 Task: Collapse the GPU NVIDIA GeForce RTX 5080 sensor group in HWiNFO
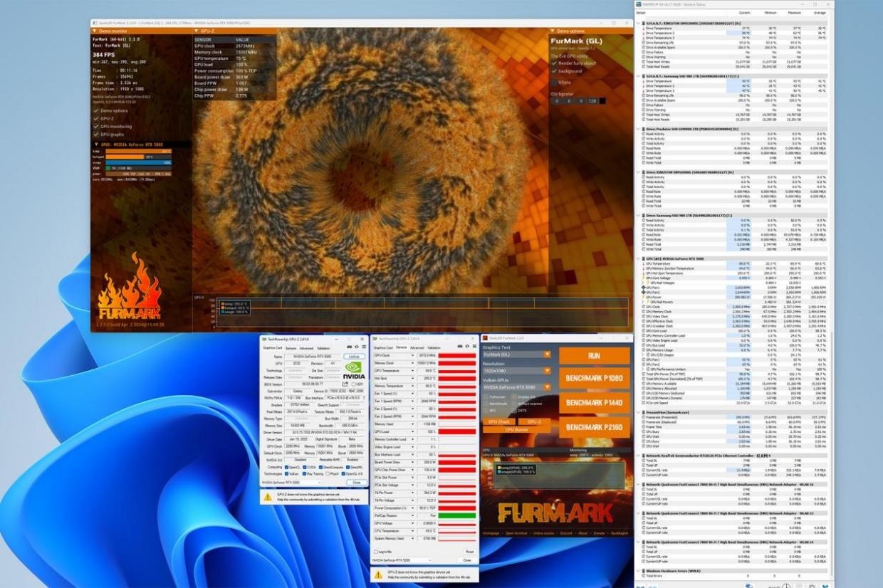pos(638,258)
